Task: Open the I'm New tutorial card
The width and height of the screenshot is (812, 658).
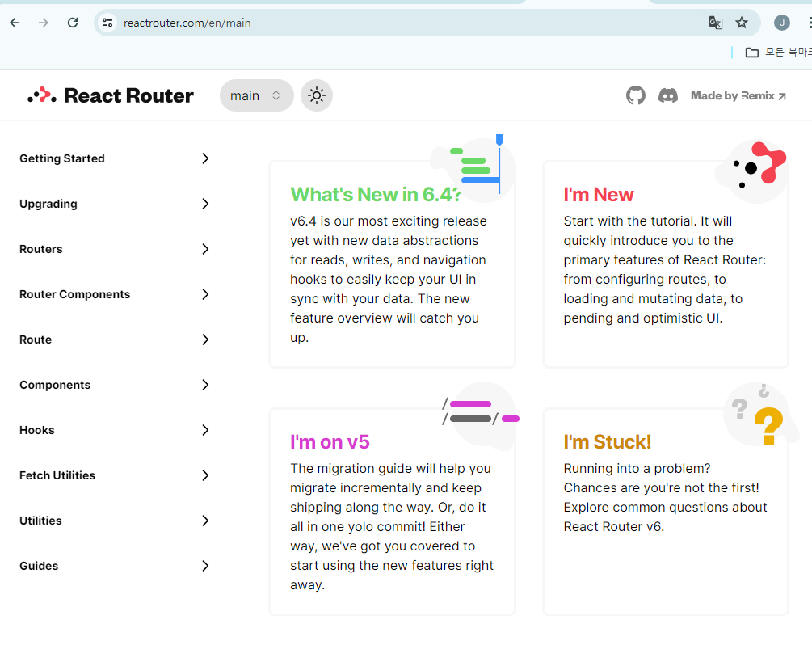Action: 666,264
